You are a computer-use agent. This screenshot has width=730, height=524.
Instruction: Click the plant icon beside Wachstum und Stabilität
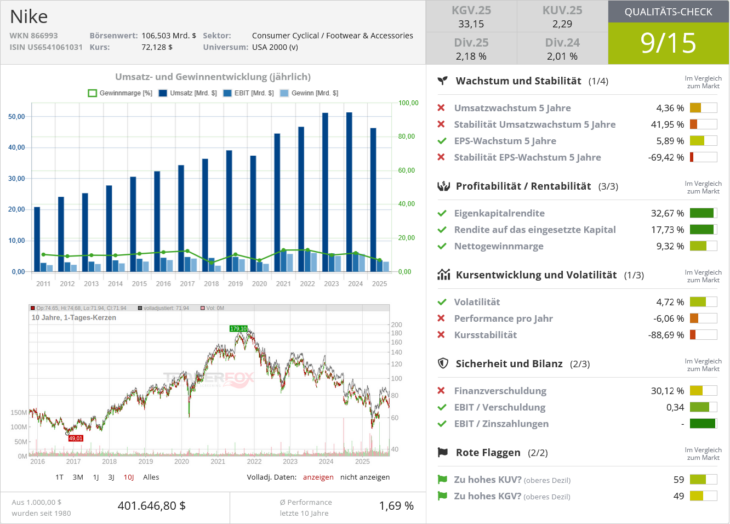[442, 81]
